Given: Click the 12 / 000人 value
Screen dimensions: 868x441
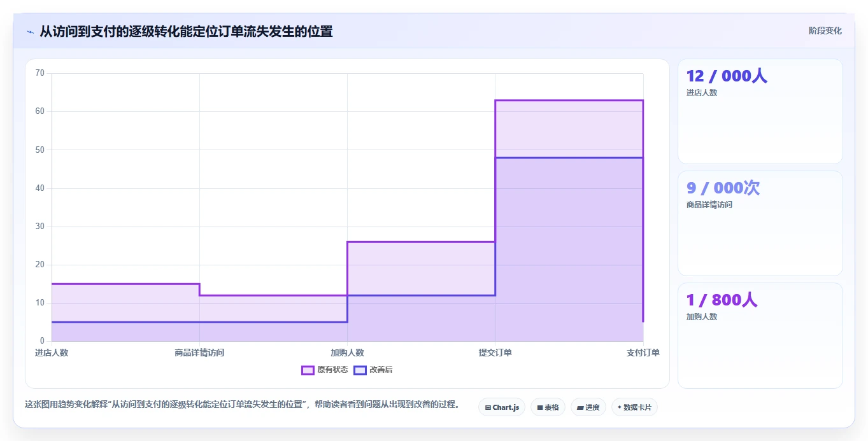Looking at the screenshot, I should click(x=727, y=76).
